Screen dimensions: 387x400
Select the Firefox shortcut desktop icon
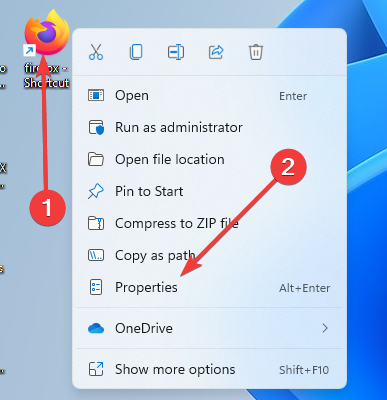pos(47,32)
